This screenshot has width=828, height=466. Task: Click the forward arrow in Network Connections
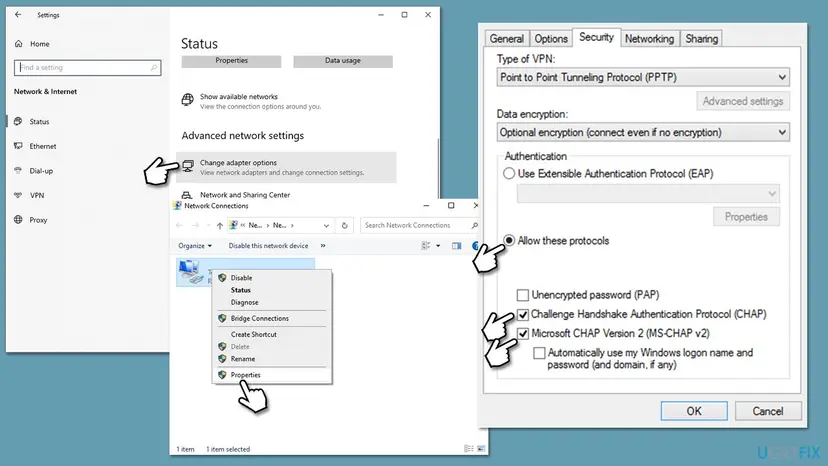(x=195, y=226)
